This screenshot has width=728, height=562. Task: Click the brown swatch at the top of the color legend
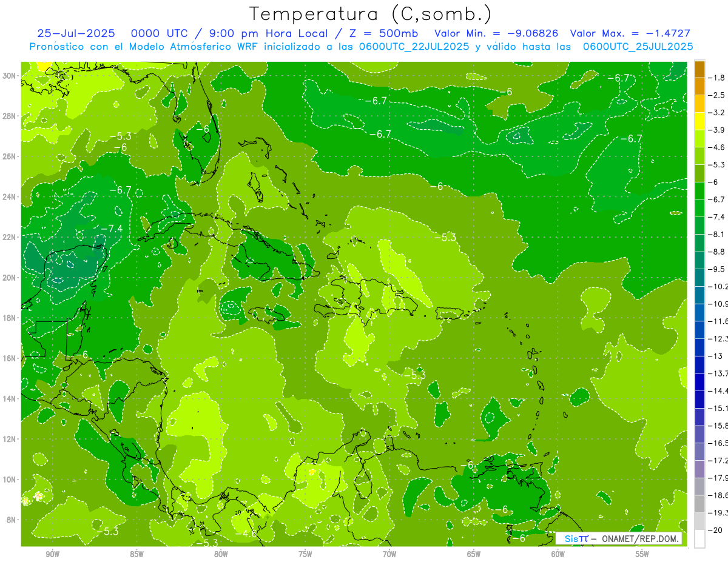(699, 69)
